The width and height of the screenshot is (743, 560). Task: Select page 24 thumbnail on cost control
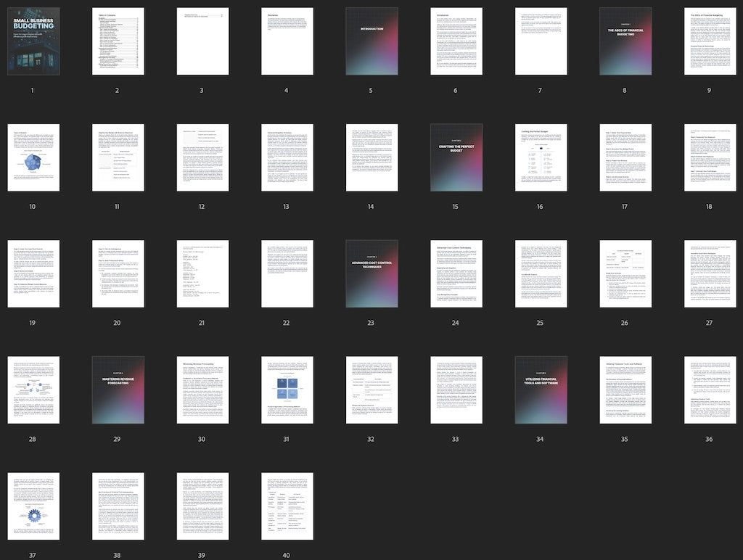coord(456,273)
